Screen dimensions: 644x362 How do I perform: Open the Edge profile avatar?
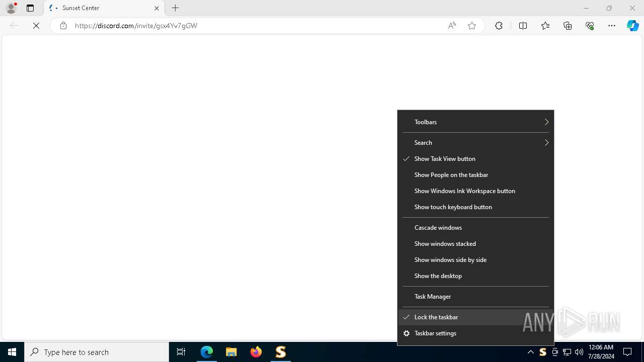[x=11, y=8]
